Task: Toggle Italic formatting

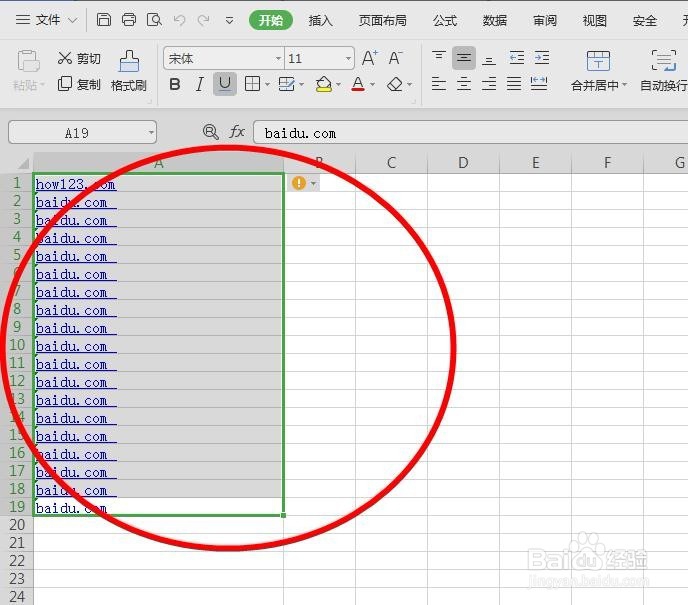Action: coord(200,84)
